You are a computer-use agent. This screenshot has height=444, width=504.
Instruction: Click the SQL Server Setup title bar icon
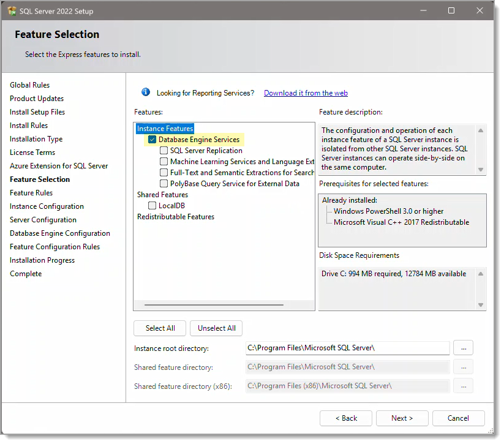12,11
